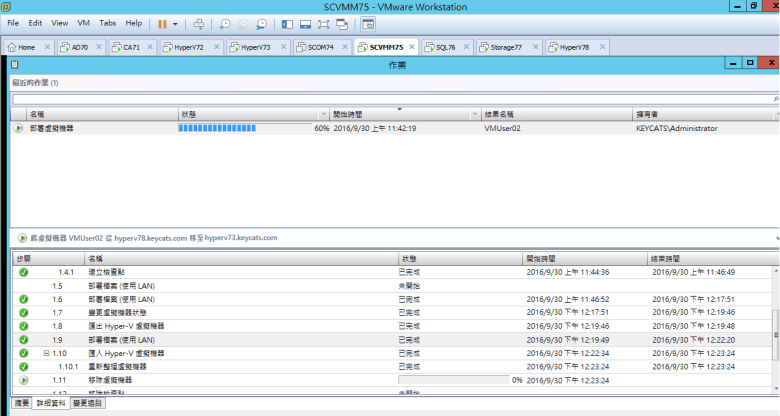
Task: Click the Home tab house icon
Action: coord(13,47)
